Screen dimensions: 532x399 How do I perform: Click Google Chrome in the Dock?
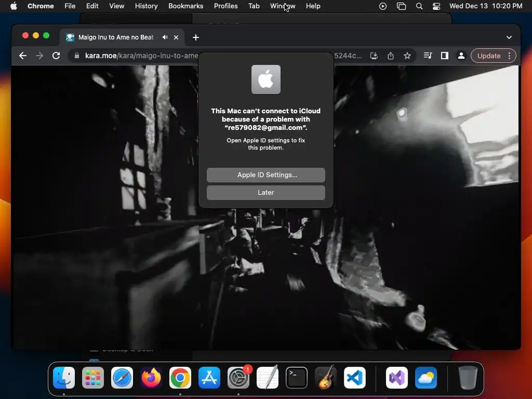coord(180,378)
